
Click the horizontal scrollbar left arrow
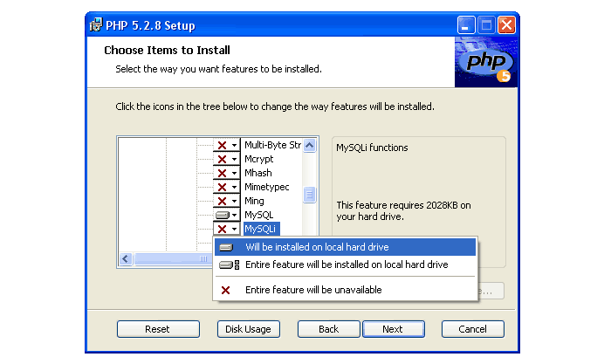coord(125,259)
